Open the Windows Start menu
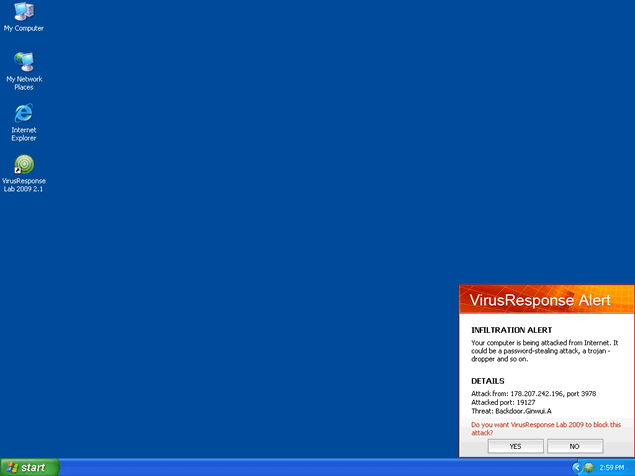Screen dimensions: 635x476 point(29,467)
